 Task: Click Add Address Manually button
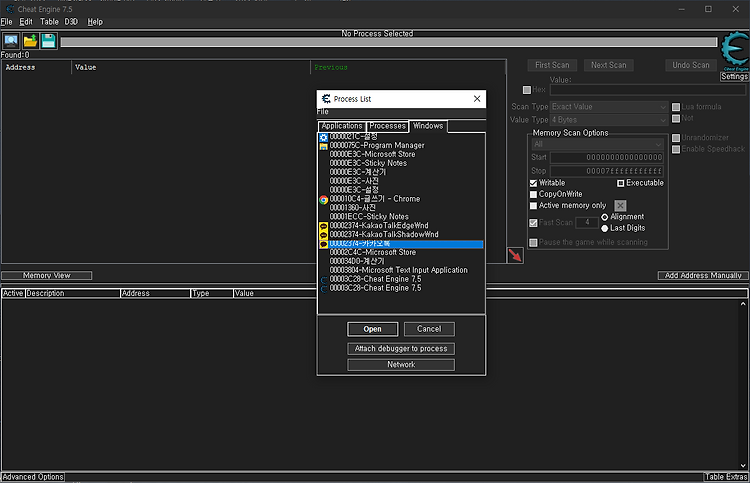point(703,275)
